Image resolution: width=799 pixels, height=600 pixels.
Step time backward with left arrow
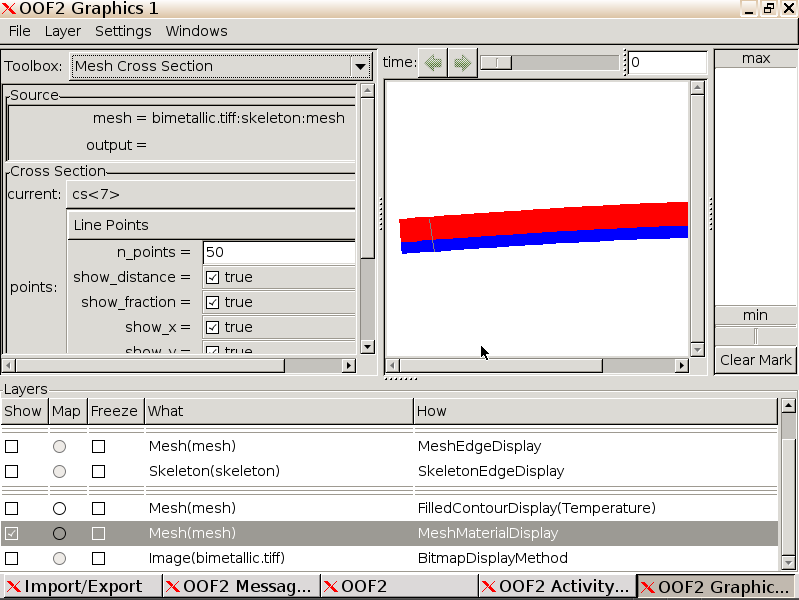point(432,63)
